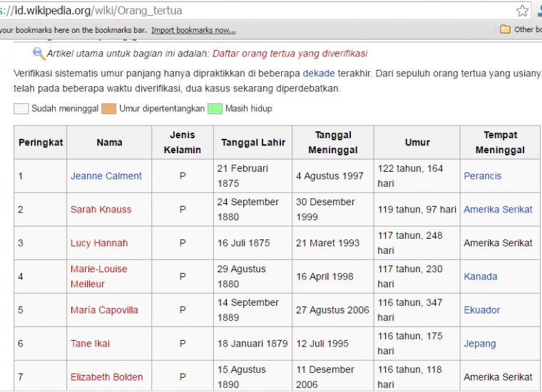Click the cell 16 April 1998
542x392 pixels.
333,277
